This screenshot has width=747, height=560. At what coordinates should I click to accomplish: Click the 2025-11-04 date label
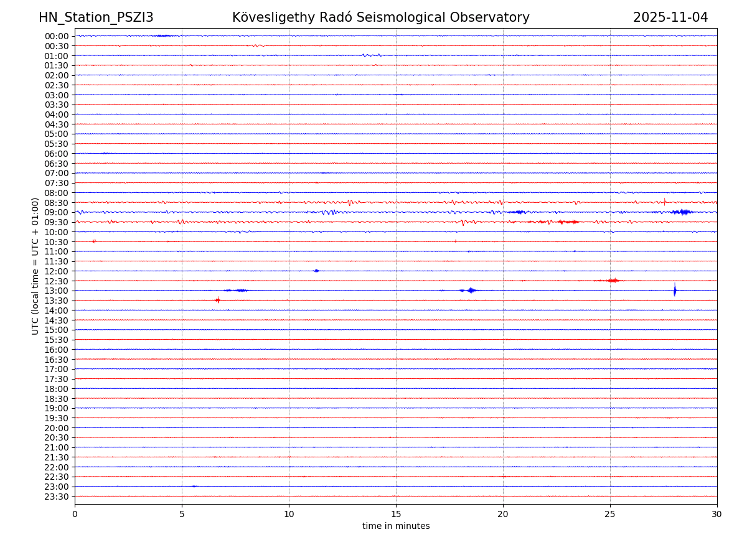coord(670,17)
